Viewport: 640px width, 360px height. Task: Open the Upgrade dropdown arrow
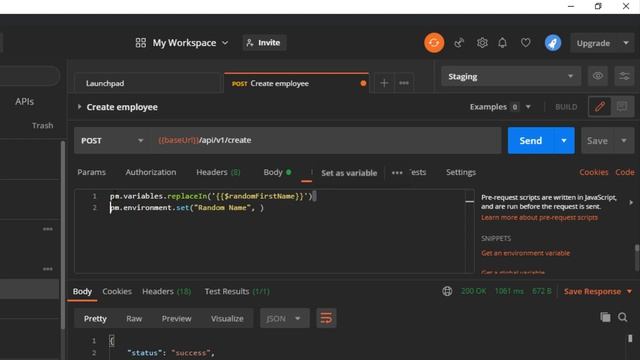[626, 43]
